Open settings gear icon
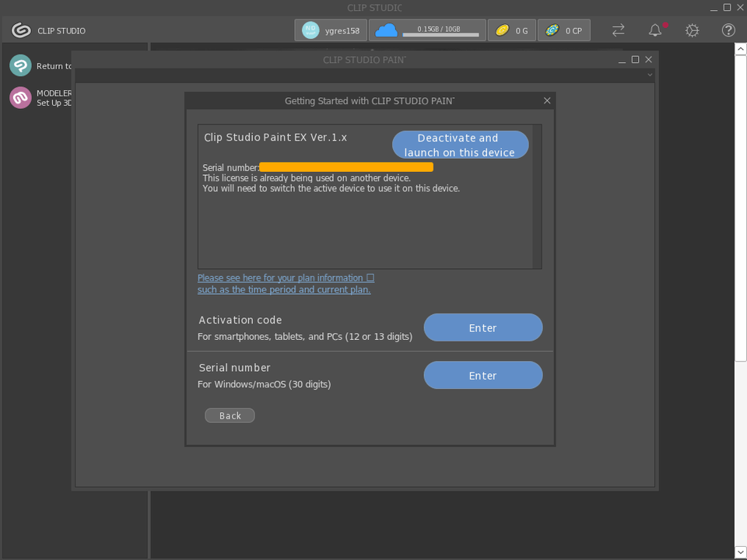Screen dimensions: 747x560 (x=693, y=30)
